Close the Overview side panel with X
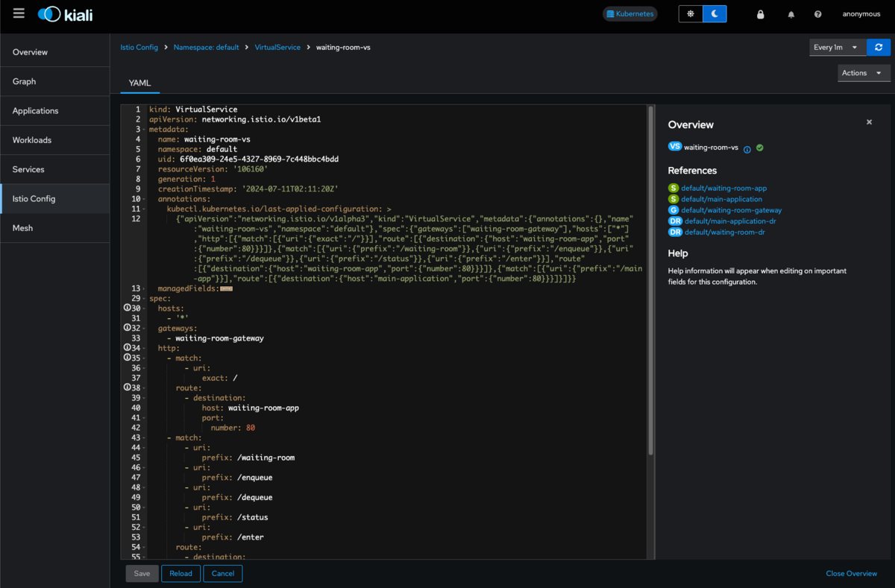Image resolution: width=895 pixels, height=588 pixels. click(869, 122)
